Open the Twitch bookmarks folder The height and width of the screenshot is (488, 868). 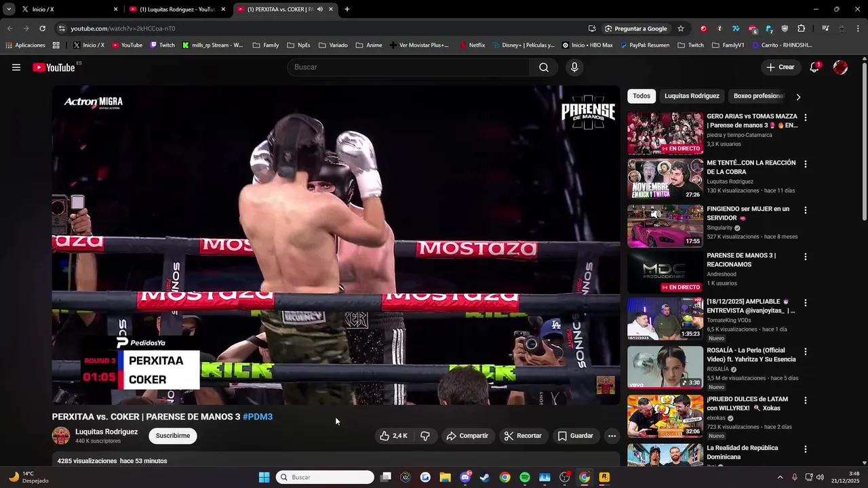691,45
